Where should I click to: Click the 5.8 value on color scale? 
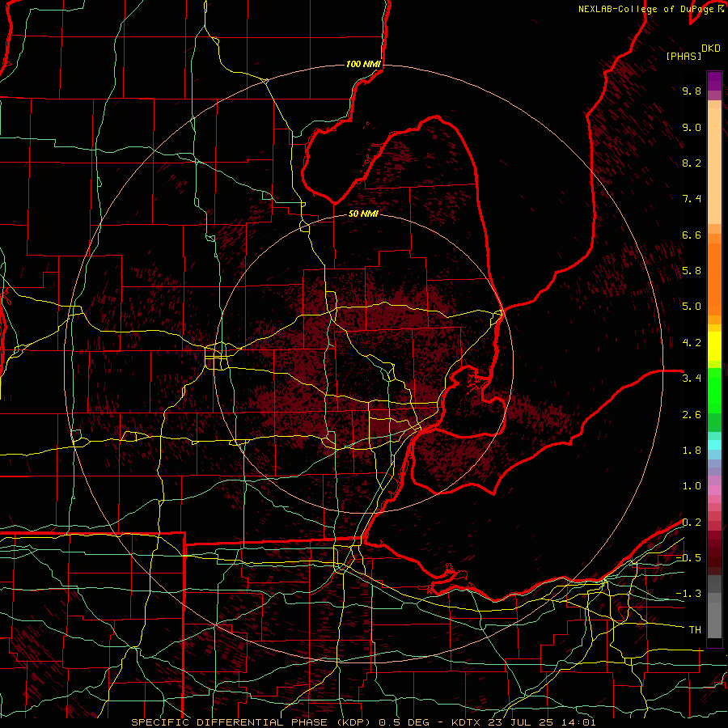(x=692, y=271)
